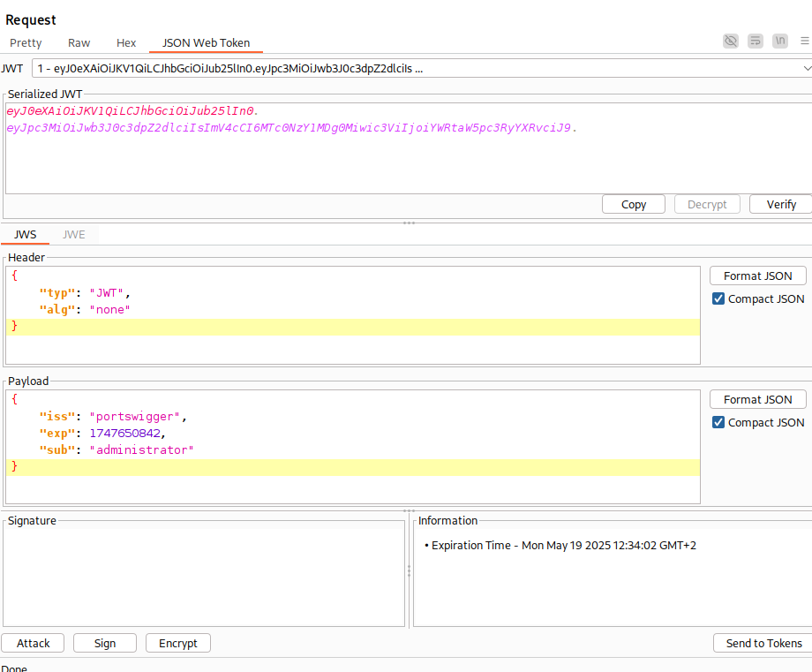Select the JWS tab
812x672 pixels.
26,235
